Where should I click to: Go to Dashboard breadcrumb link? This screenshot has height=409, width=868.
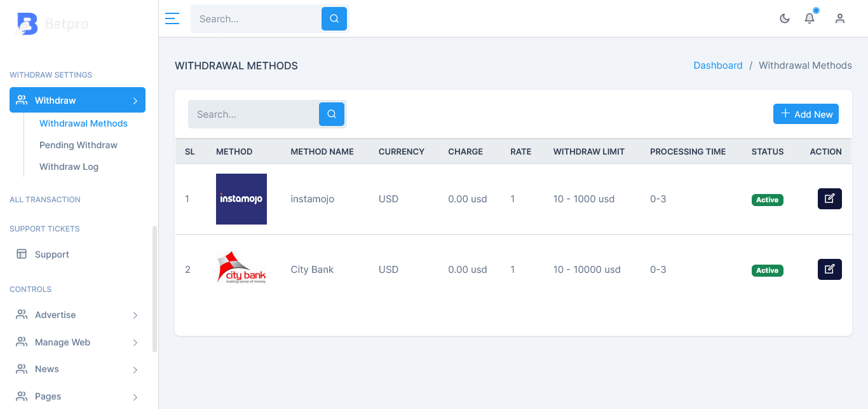718,66
